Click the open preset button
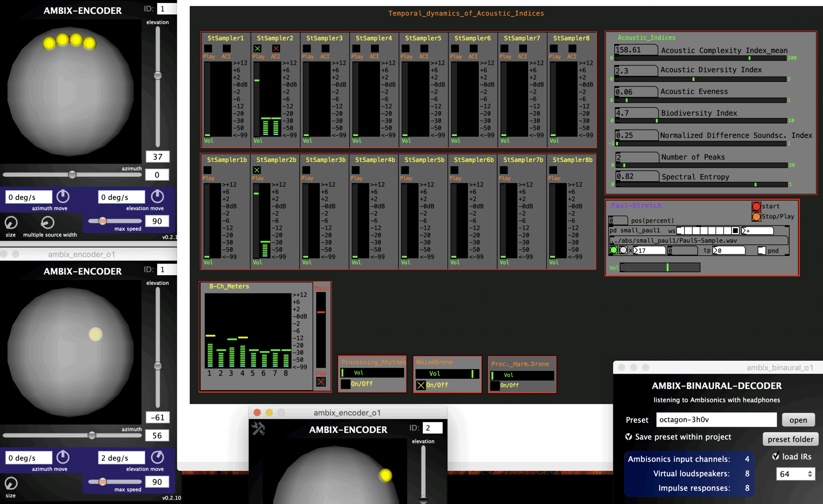 tap(798, 420)
